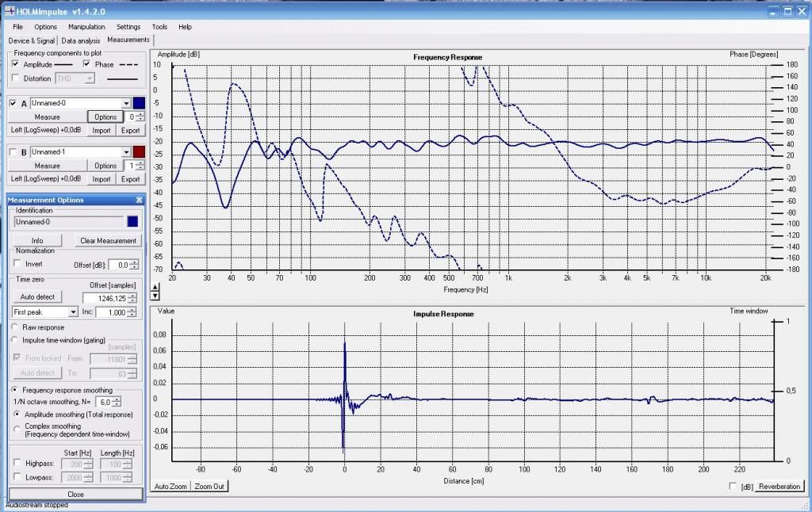The image size is (812, 512).
Task: Choose Amplitude smoothing (Total response)
Action: pyautogui.click(x=17, y=415)
